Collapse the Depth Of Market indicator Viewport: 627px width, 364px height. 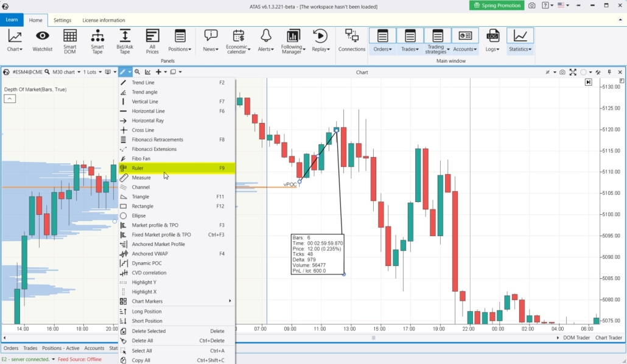pyautogui.click(x=10, y=99)
